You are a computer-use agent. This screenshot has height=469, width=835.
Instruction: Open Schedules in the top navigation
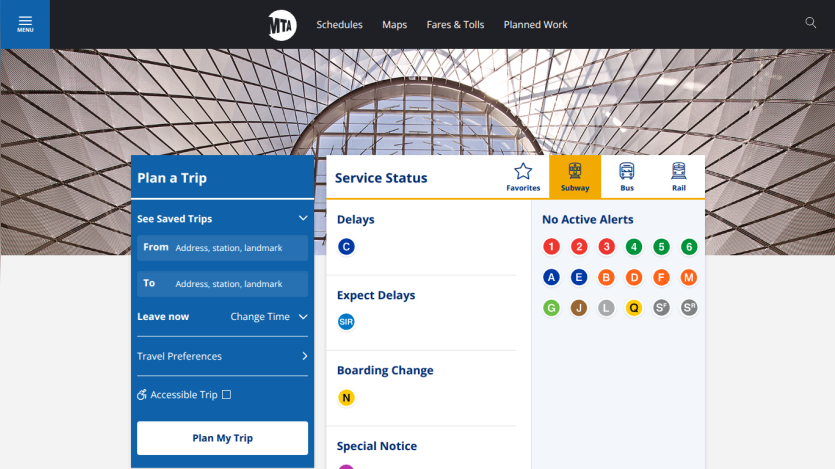tap(339, 24)
